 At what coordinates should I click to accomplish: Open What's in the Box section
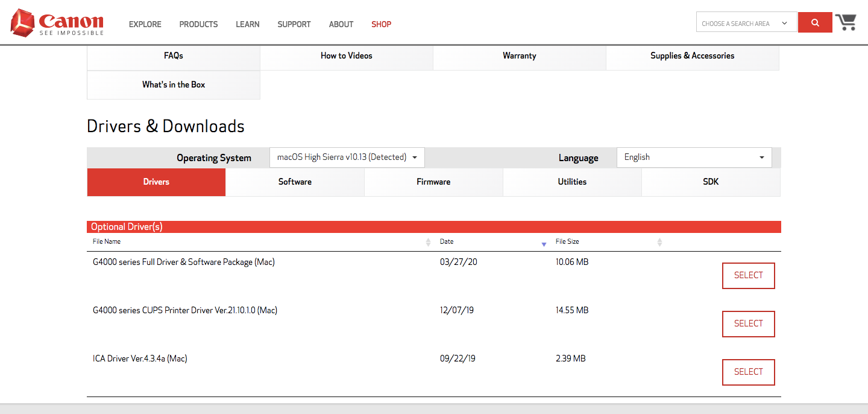tap(174, 85)
